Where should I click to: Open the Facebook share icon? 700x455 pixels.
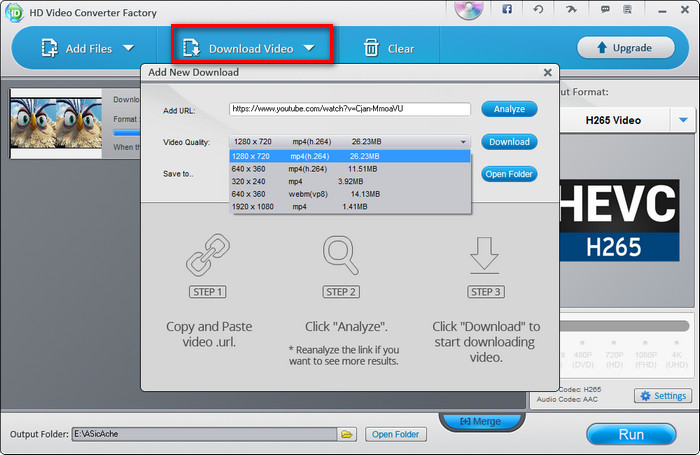coord(507,9)
